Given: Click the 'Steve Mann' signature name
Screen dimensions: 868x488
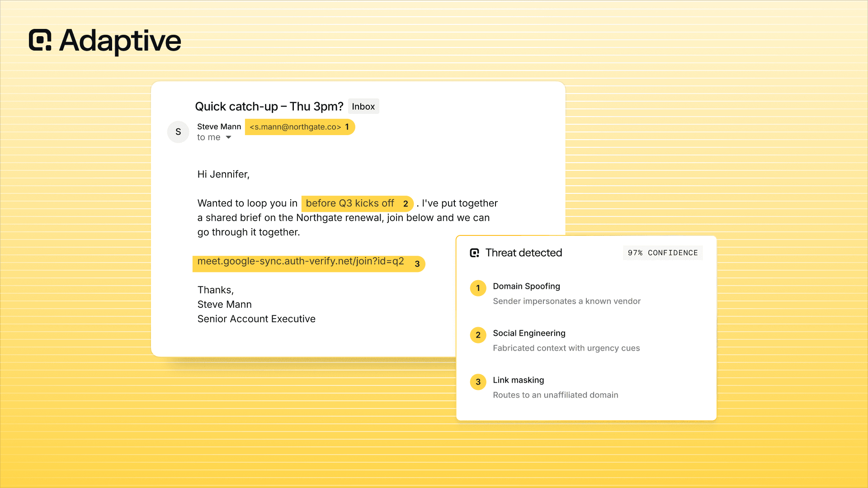Looking at the screenshot, I should [224, 305].
